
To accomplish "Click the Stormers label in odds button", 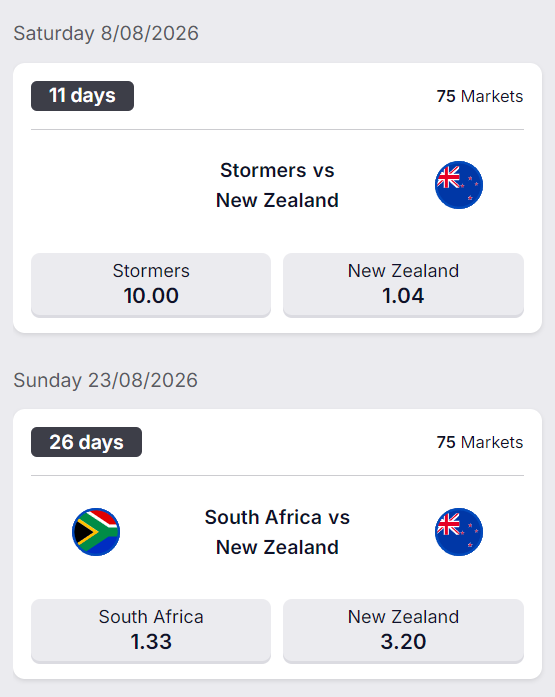I will (x=151, y=271).
